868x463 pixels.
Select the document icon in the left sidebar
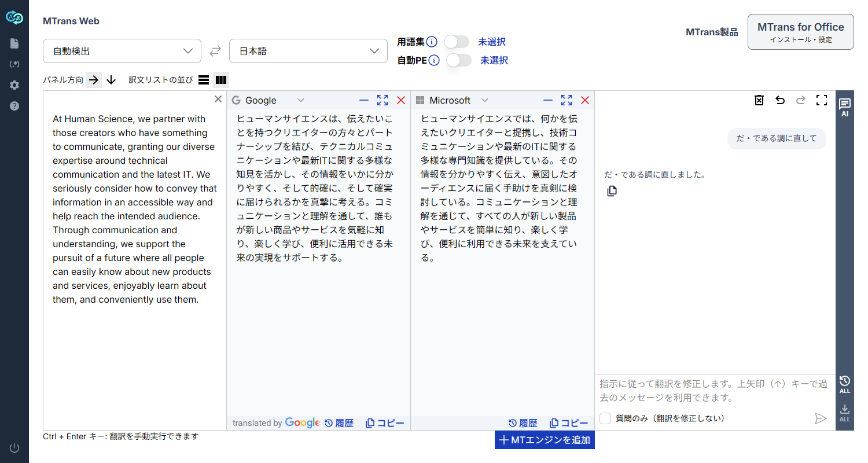coord(14,43)
